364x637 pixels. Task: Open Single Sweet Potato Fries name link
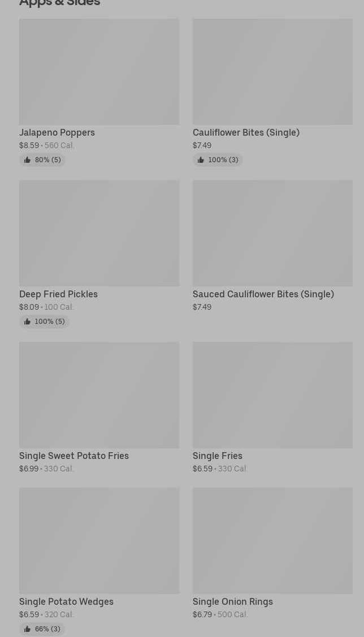click(74, 456)
